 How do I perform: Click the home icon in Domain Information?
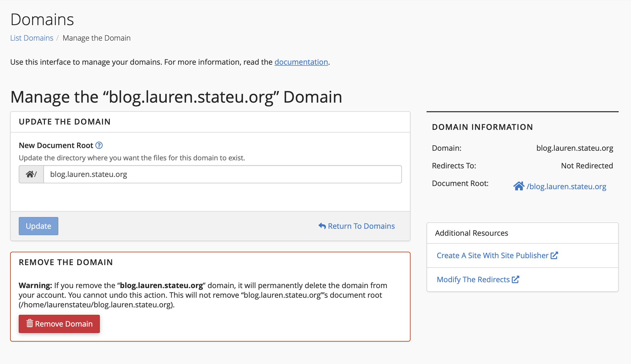click(x=519, y=186)
